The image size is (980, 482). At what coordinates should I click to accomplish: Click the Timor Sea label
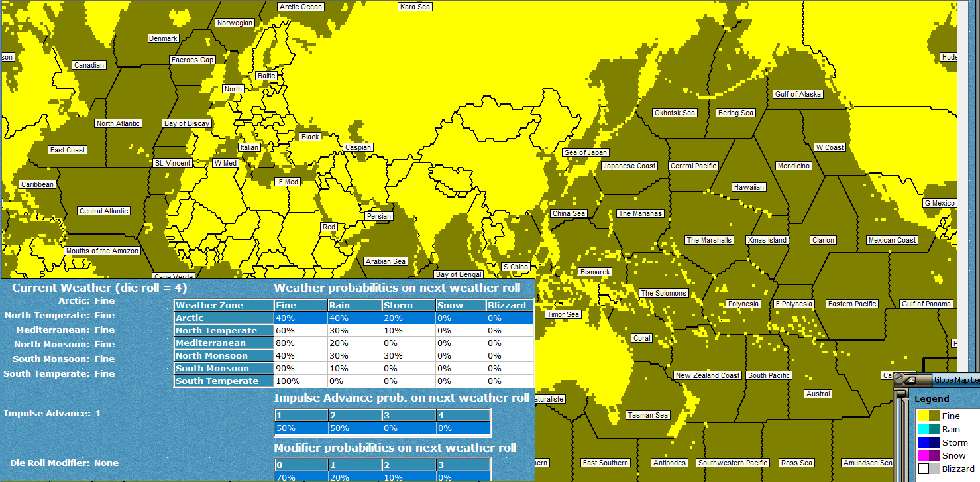point(563,314)
